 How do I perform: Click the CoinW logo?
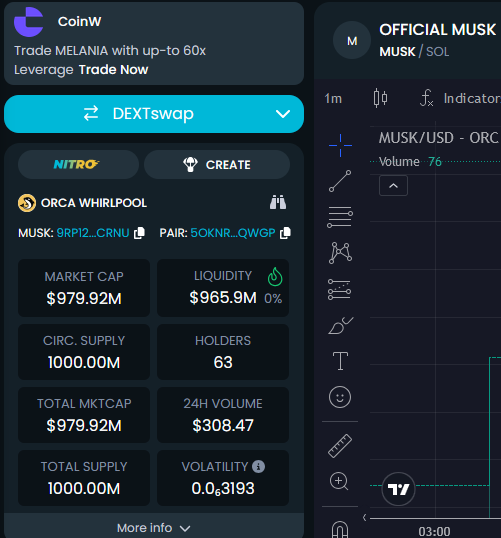(x=29, y=22)
